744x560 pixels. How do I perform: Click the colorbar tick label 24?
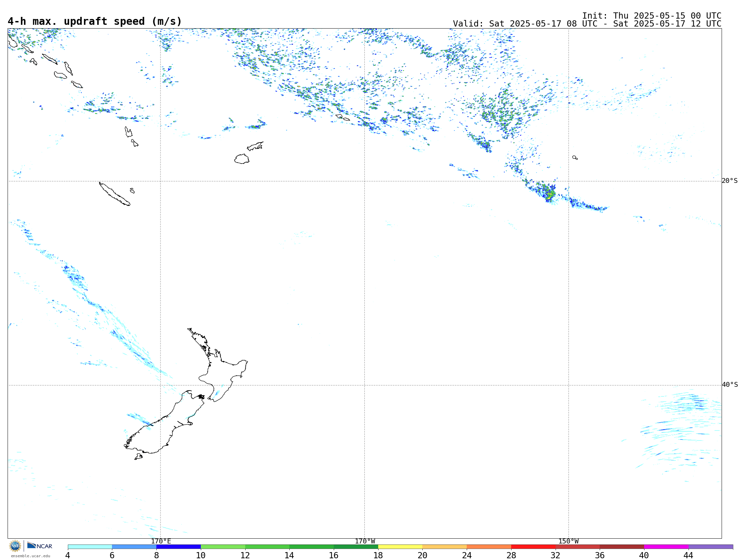click(467, 556)
